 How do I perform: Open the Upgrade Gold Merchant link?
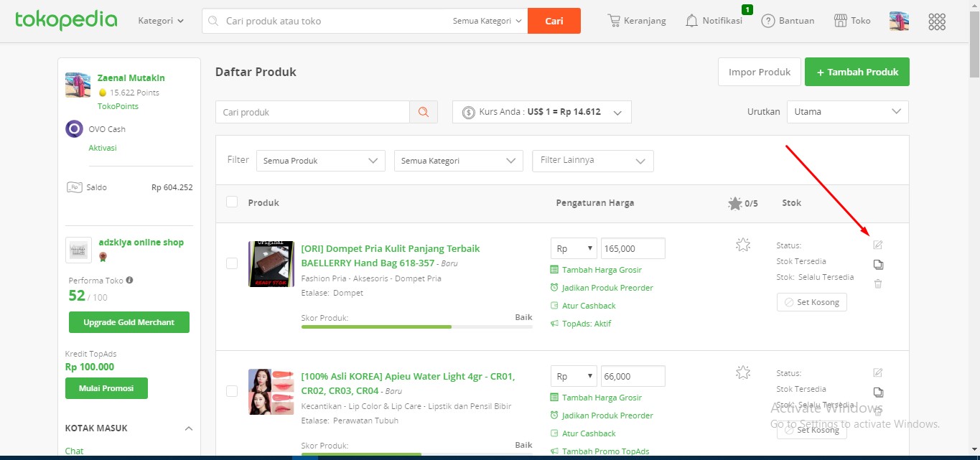coord(129,322)
